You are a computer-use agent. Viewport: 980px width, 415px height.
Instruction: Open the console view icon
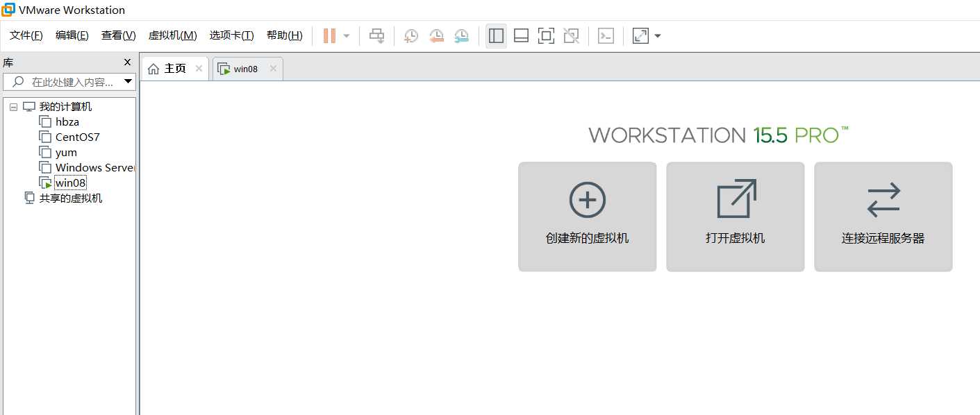pyautogui.click(x=606, y=35)
